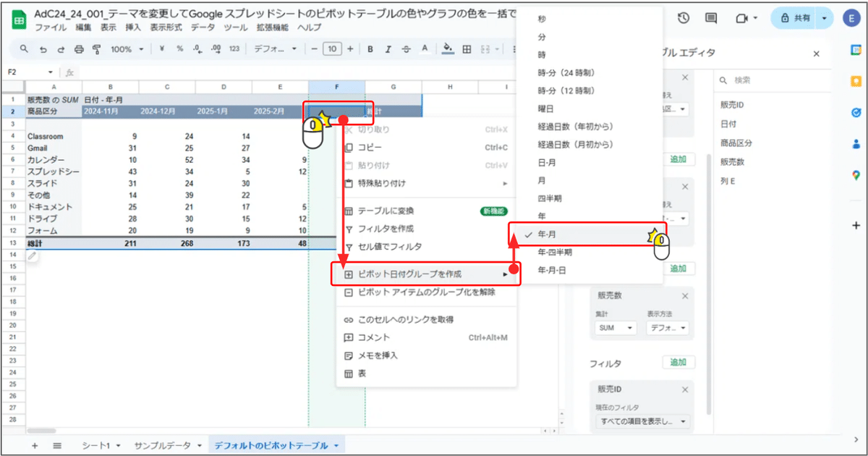Click the 共有 share button

(794, 18)
